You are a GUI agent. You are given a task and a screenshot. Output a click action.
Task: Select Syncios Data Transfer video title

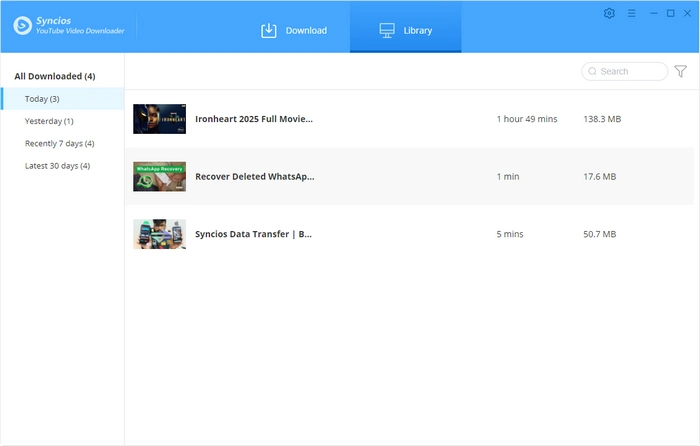[x=254, y=234]
